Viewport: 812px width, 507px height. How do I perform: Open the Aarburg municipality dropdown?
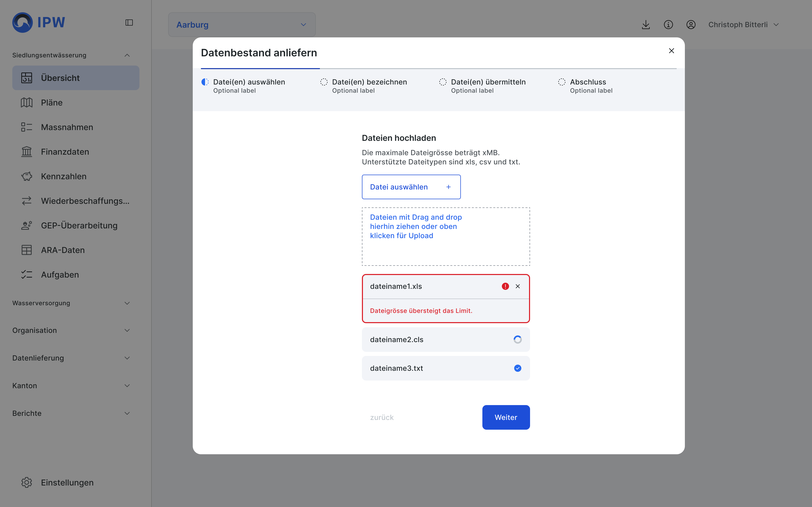tap(242, 25)
